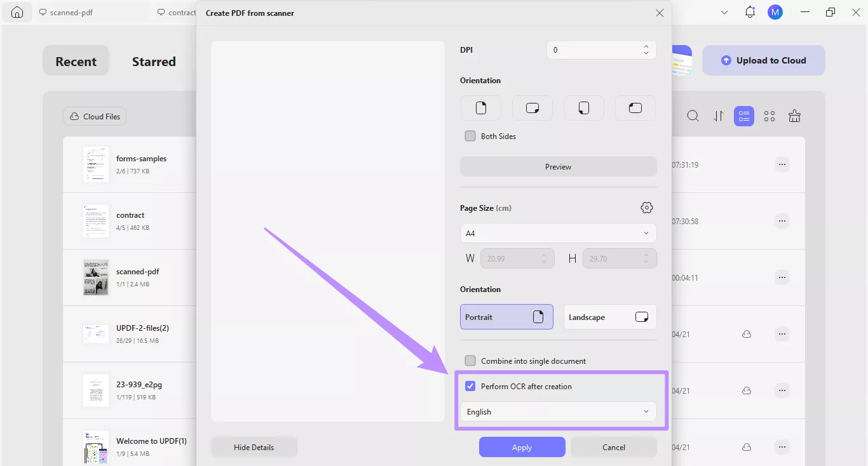The image size is (868, 466).
Task: Open the notifications bell
Action: (750, 11)
